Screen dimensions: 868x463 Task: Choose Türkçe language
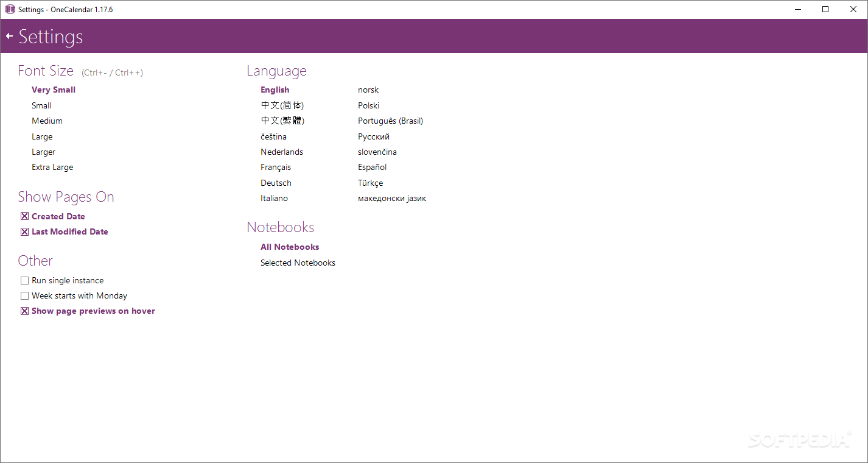(x=371, y=183)
